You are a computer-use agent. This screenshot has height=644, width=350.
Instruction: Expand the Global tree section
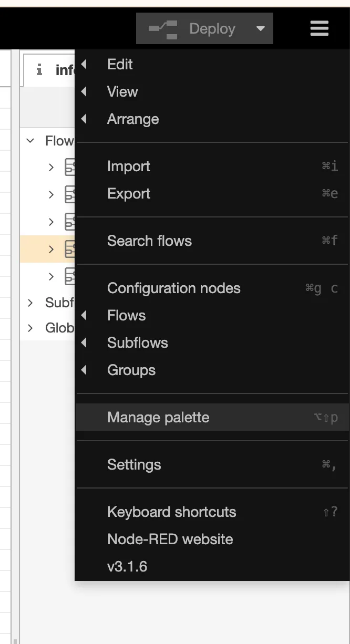point(30,328)
